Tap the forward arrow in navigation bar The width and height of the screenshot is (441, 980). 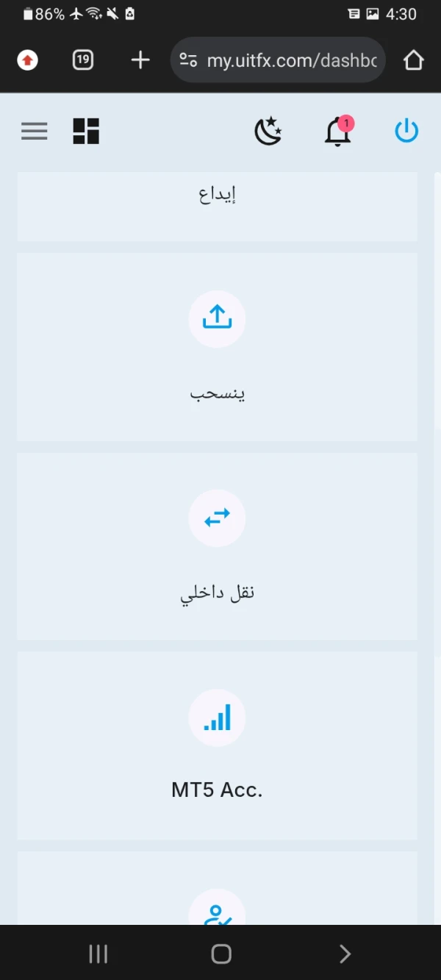tap(344, 953)
